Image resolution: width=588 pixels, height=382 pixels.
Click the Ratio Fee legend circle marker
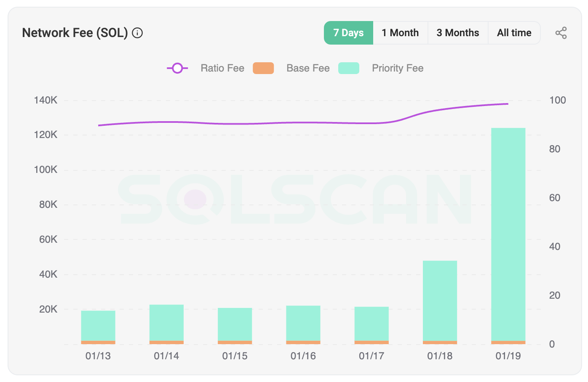pos(177,68)
